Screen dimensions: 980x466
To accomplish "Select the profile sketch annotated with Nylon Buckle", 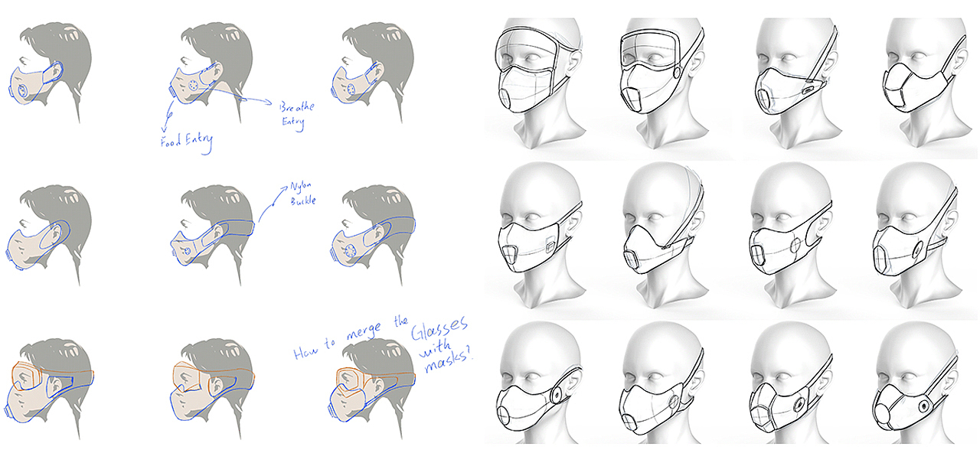I will [x=214, y=233].
